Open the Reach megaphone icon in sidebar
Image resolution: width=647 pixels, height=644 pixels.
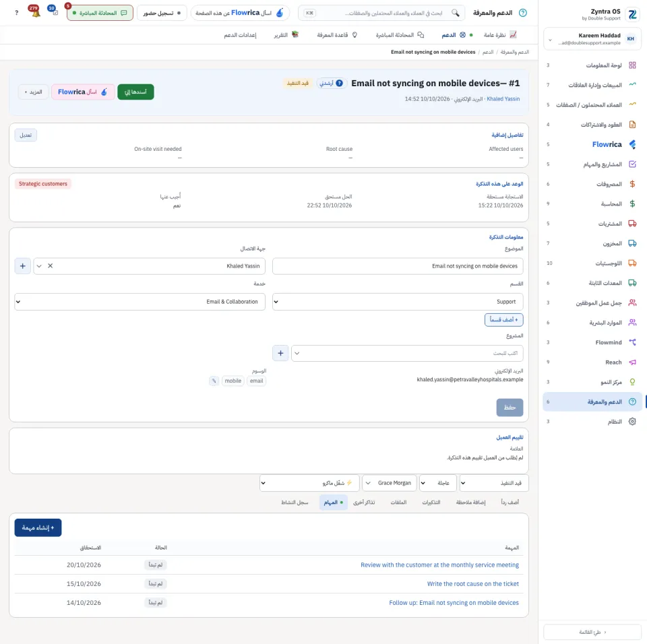[632, 362]
